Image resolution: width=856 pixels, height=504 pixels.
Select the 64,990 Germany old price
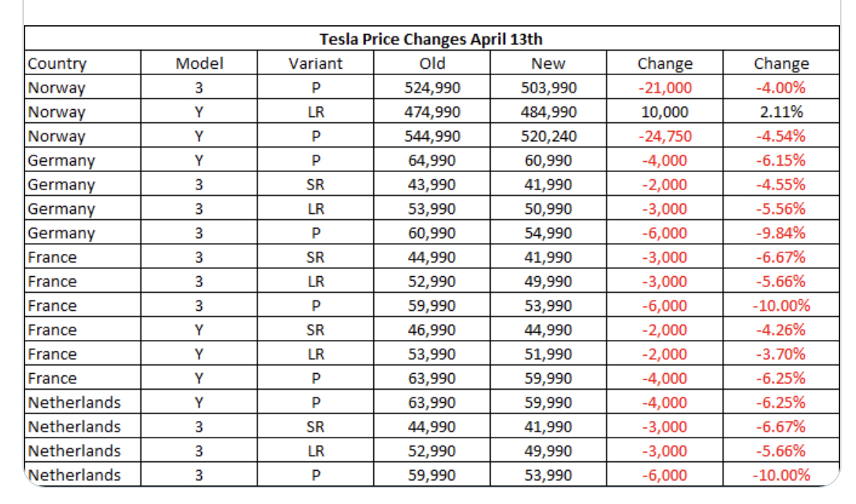click(432, 161)
